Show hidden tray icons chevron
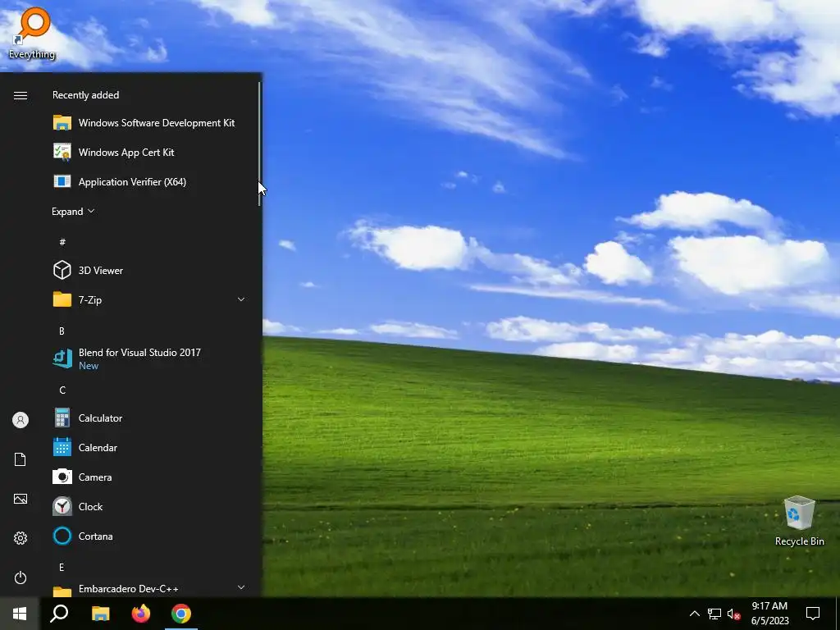 point(694,614)
